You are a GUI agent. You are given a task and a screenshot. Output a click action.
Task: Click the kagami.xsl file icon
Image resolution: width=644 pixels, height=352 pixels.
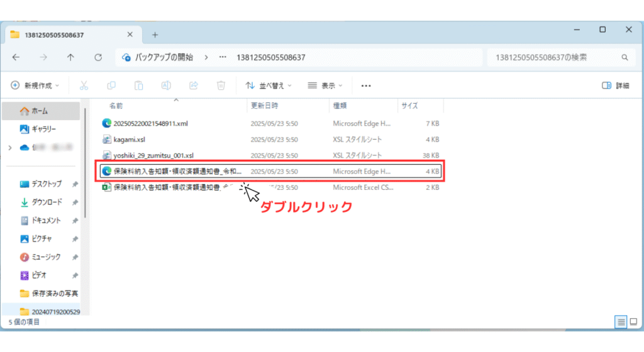point(107,140)
